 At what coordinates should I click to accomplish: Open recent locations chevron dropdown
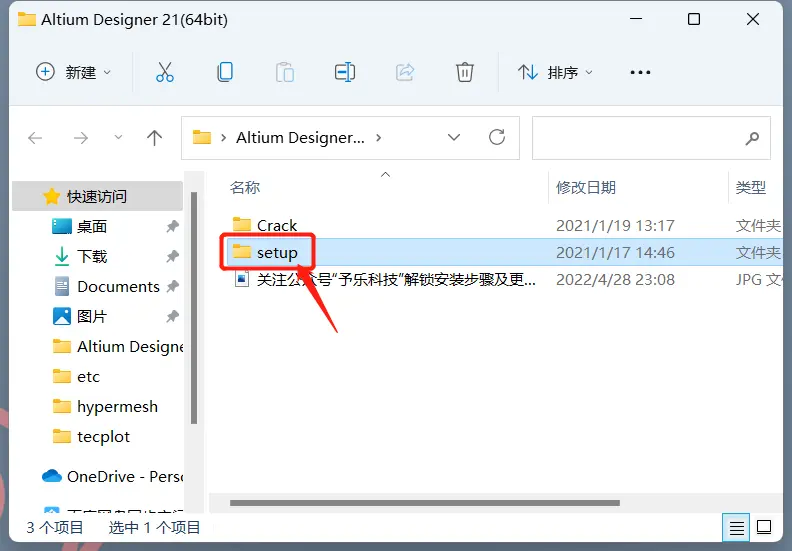tap(118, 137)
